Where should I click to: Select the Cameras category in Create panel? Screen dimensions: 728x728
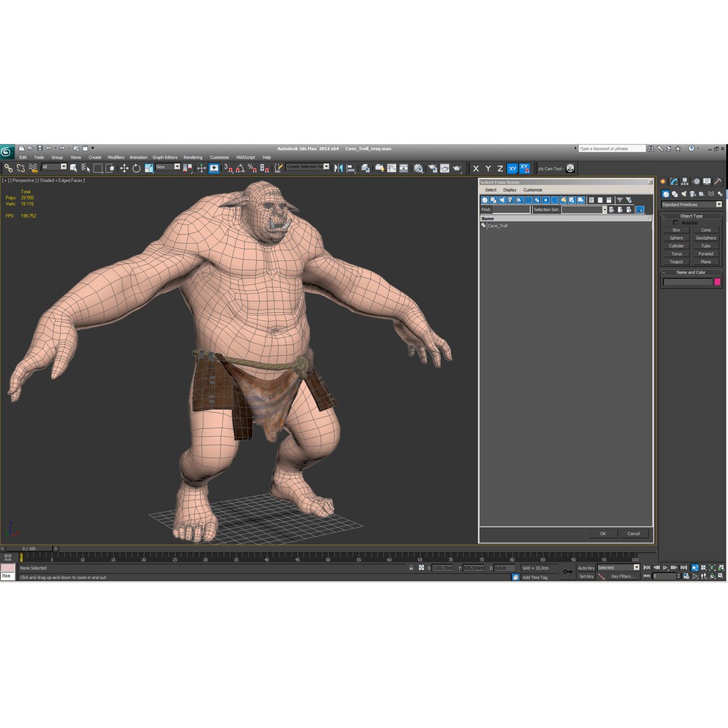[x=693, y=194]
